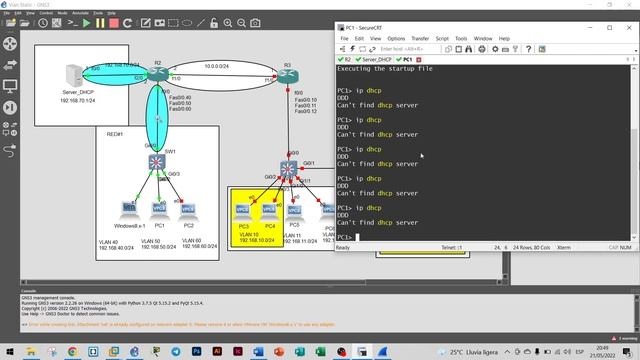Select the draw line tool
This screenshot has width=640, height=360.
coord(201,23)
